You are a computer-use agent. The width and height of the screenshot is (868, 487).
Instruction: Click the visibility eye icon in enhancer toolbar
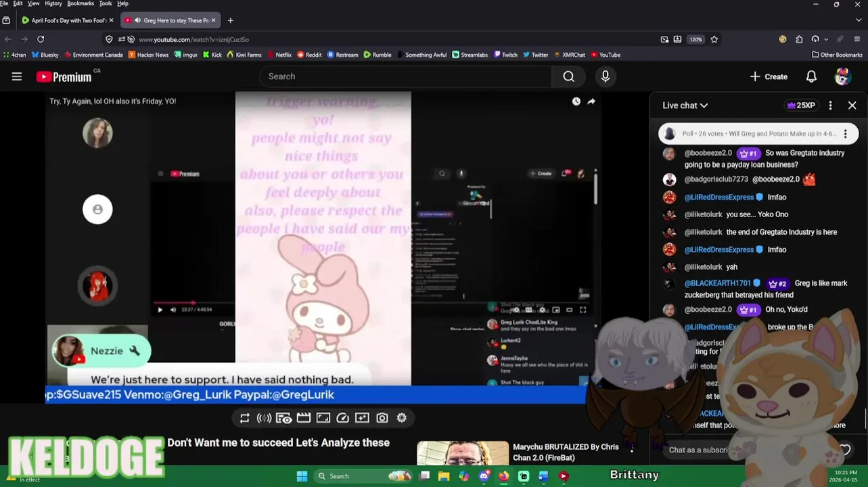point(283,418)
